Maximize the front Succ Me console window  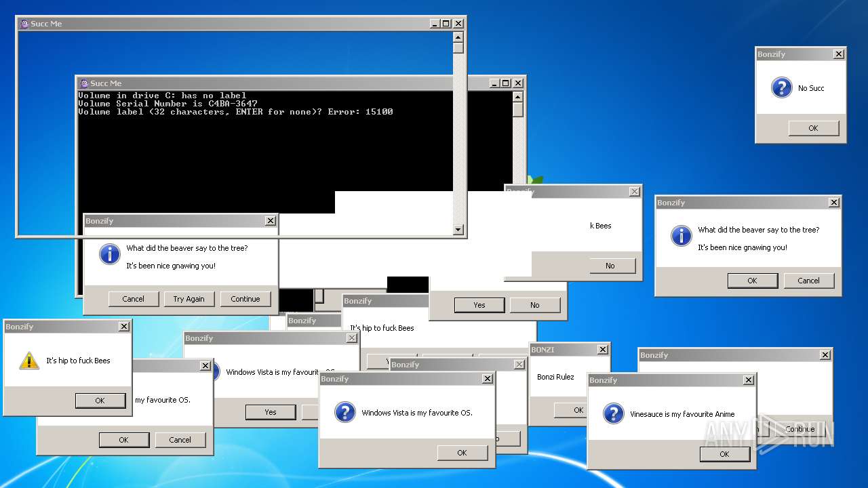tap(506, 83)
